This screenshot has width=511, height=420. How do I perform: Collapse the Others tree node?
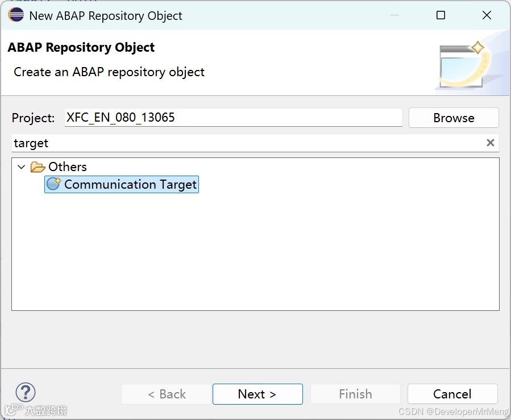(22, 167)
